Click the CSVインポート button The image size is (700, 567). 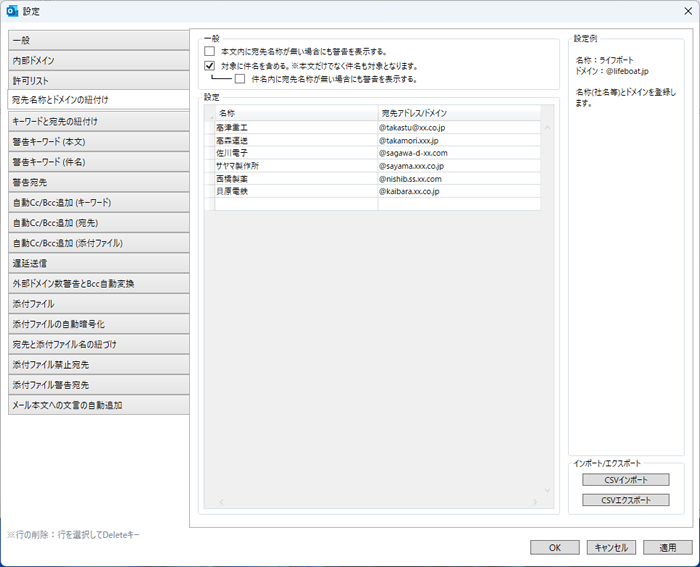pyautogui.click(x=625, y=480)
